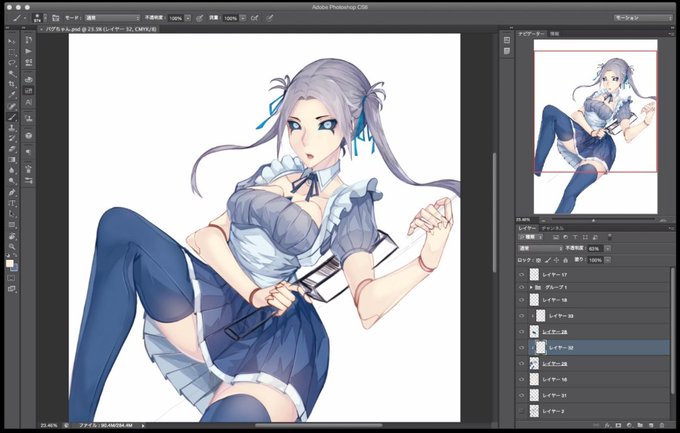The height and width of the screenshot is (433, 680).
Task: Toggle Quick Mask mode icon
Action: point(12,278)
